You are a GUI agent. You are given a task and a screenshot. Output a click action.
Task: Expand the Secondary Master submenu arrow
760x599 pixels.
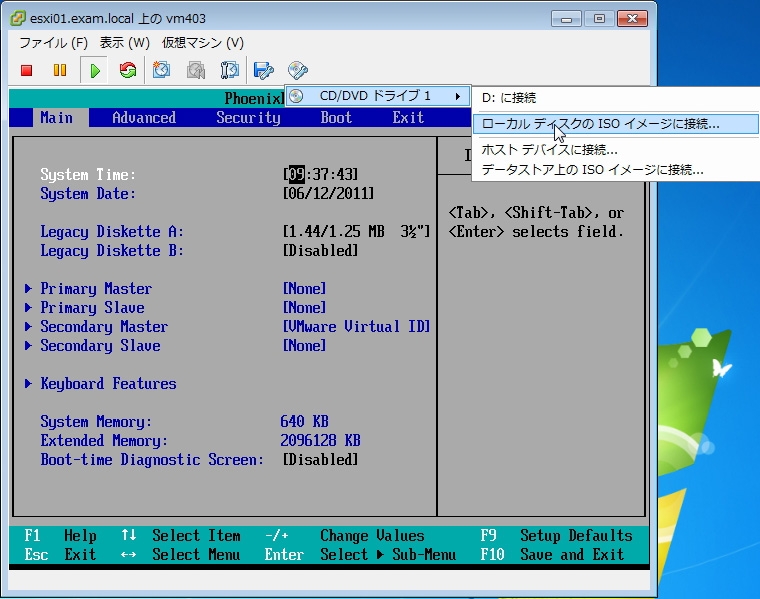28,327
